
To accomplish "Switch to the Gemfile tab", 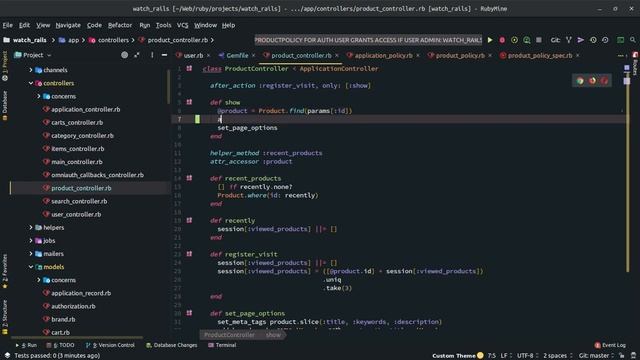I will (237, 56).
